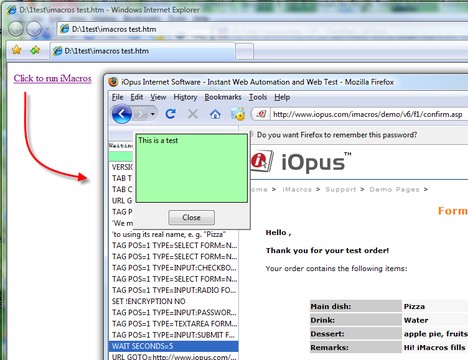Image resolution: width=468 pixels, height=360 pixels.
Task: Select the SET !ENCRYPTION NO macro line
Action: tap(173, 301)
